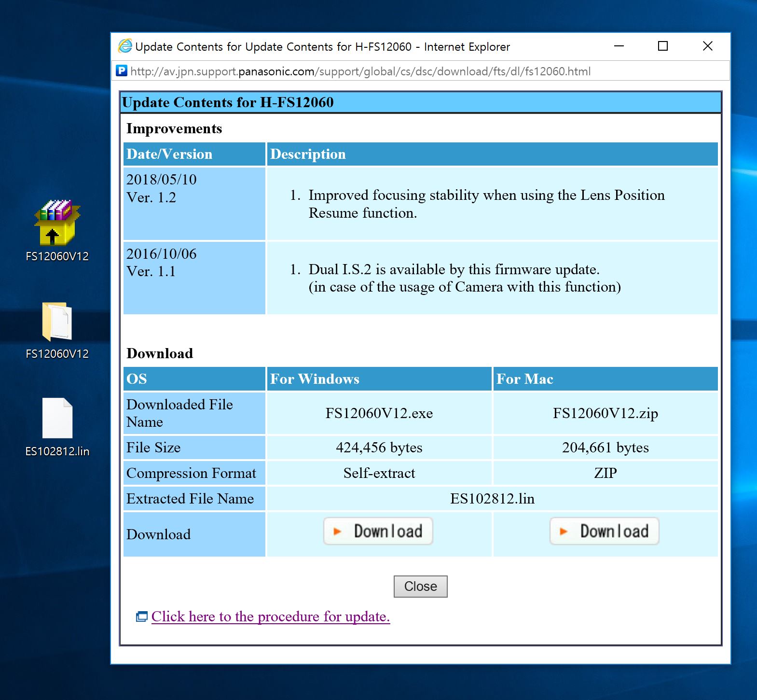Click the Dual I.S.2 firmware description

point(465,278)
